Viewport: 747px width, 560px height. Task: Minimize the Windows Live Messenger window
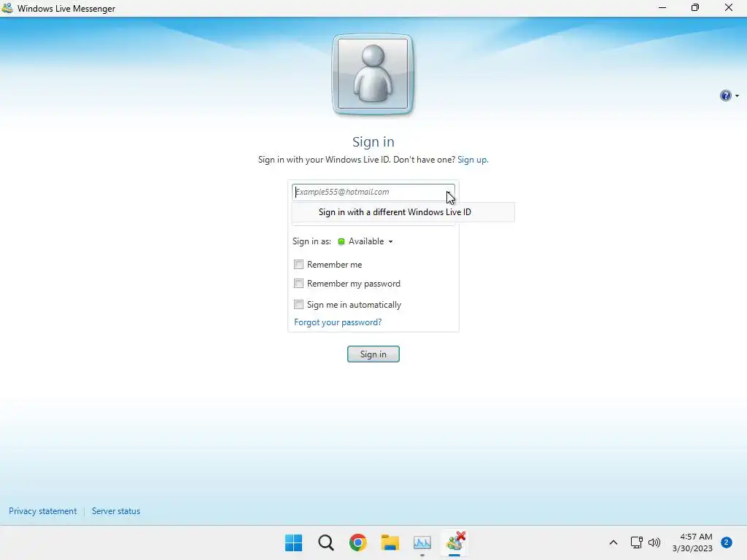[662, 8]
